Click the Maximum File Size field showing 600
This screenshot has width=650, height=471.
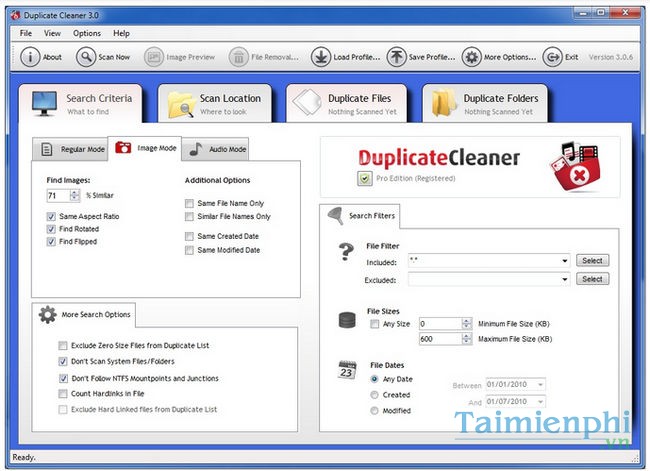[x=440, y=339]
